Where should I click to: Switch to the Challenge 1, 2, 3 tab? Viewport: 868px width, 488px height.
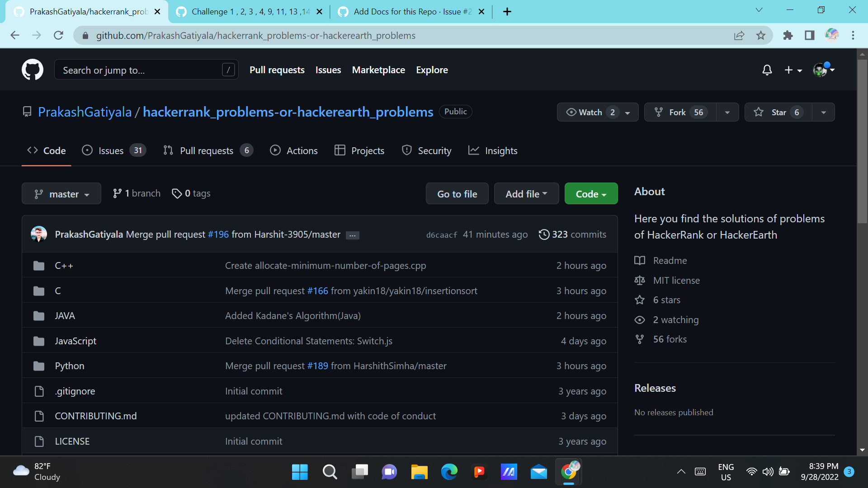tap(250, 12)
